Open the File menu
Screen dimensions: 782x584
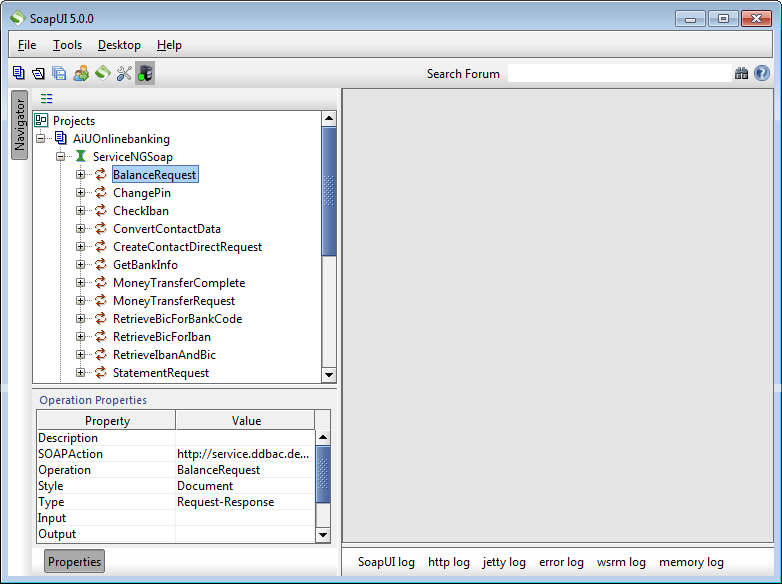coord(27,45)
